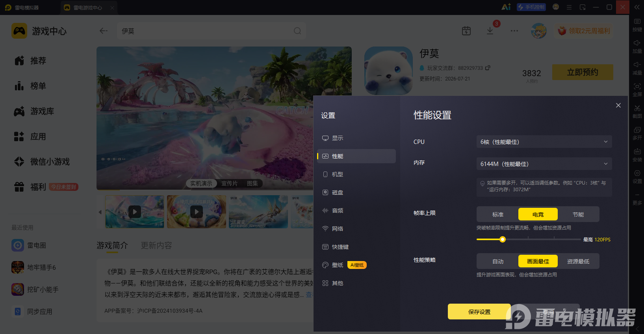Open 同步应用 from recently used
This screenshot has height=334, width=644.
coord(32,312)
